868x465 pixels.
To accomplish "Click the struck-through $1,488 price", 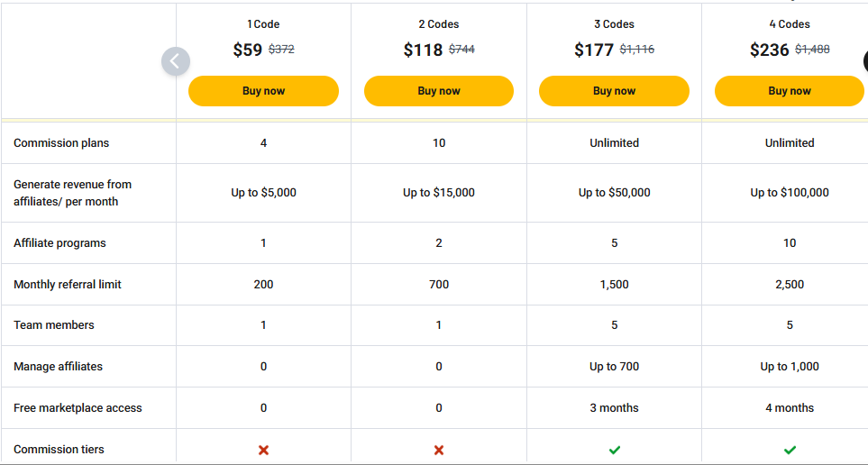I will click(x=813, y=50).
